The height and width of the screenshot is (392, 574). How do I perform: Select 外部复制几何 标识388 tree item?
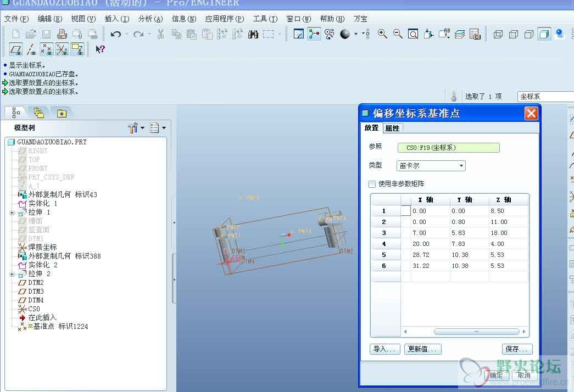click(64, 256)
